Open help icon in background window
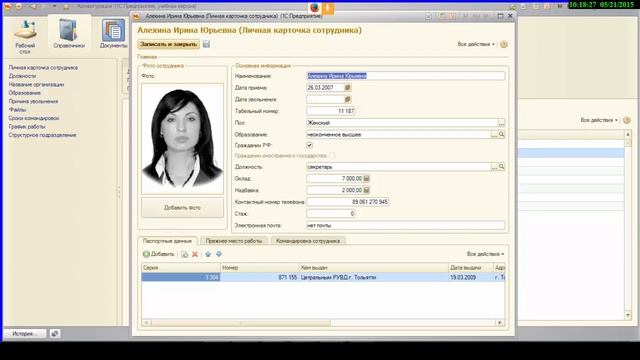The image size is (640, 360). (x=627, y=120)
